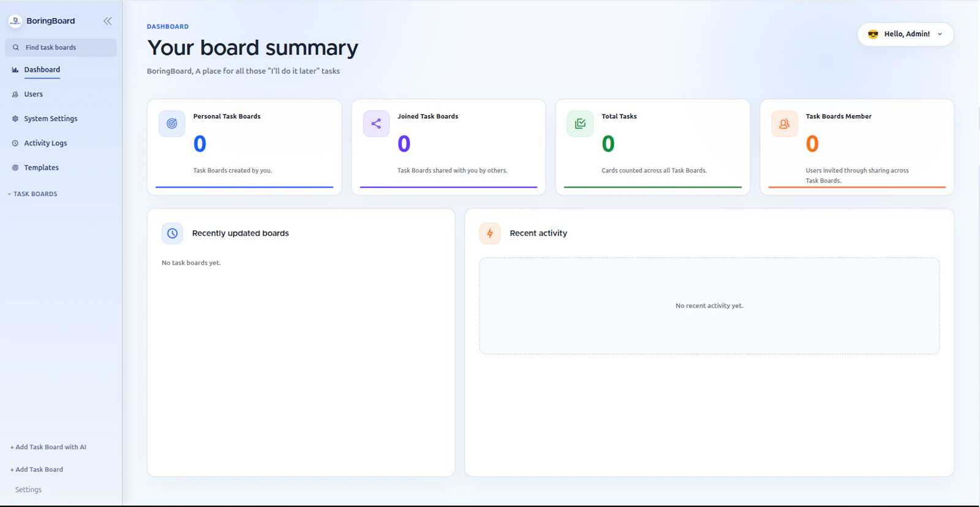Viewport: 980px width, 507px height.
Task: Click 'Users invited through sharing' description
Action: [858, 175]
